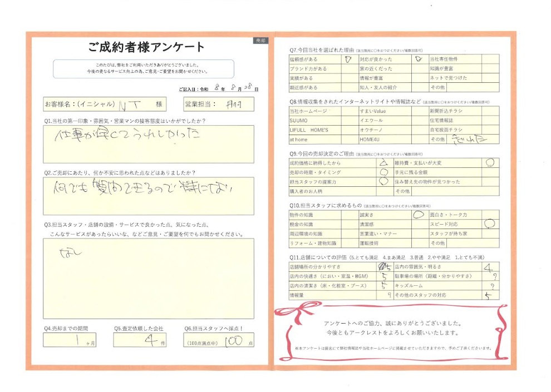The height and width of the screenshot is (392, 551).
Task: Click the 物件の知識 label
Action: click(x=301, y=215)
